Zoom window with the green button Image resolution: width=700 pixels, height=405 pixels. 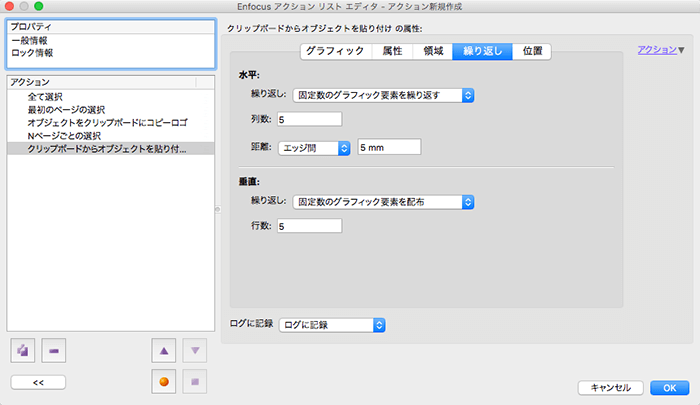pos(39,6)
